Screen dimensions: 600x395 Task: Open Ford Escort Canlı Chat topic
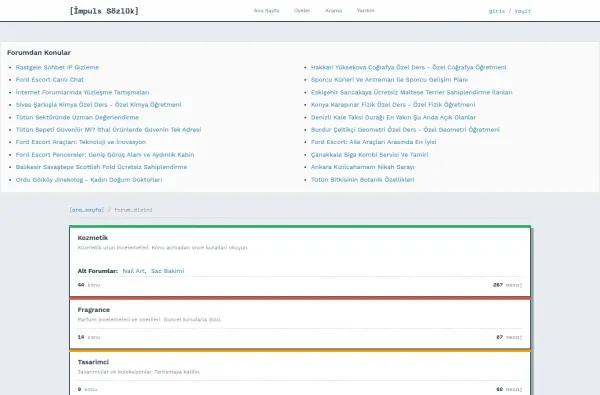point(49,80)
